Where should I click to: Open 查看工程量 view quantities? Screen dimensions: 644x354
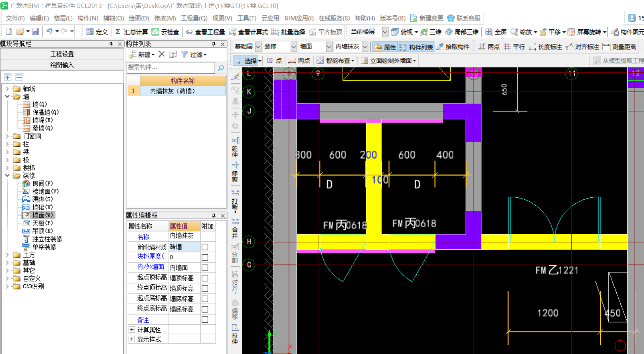tap(205, 32)
